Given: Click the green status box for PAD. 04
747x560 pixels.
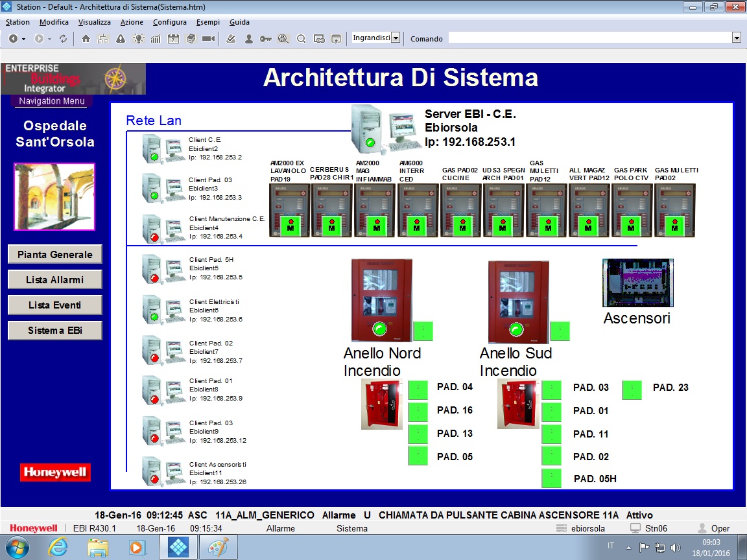Looking at the screenshot, I should (418, 388).
